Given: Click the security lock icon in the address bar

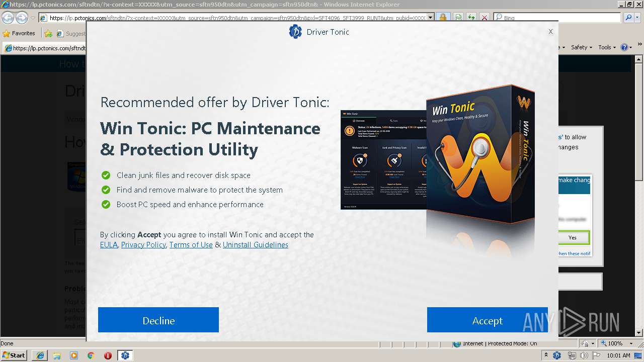Looking at the screenshot, I should pyautogui.click(x=443, y=18).
